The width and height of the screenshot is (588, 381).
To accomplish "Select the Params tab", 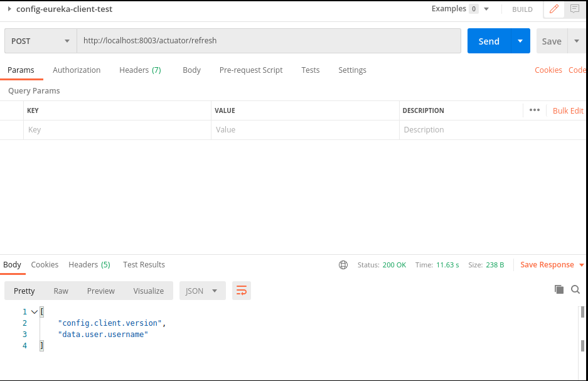I will [x=21, y=70].
